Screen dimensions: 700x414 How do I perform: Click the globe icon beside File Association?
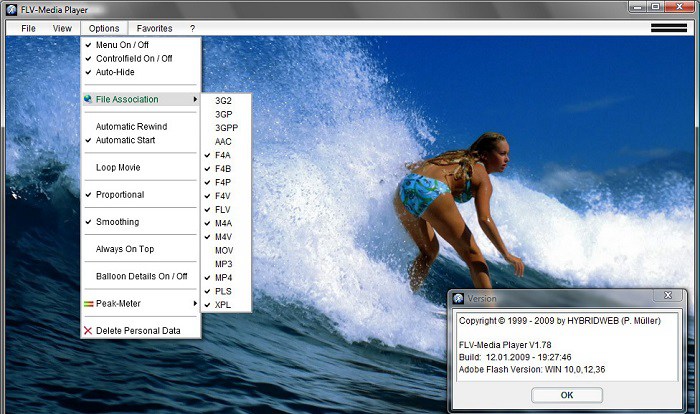[88, 99]
